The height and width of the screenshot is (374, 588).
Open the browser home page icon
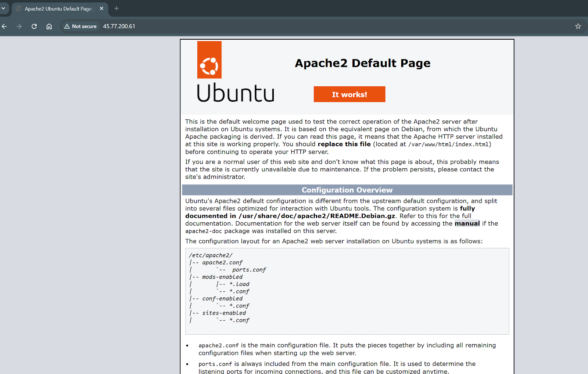pyautogui.click(x=49, y=26)
